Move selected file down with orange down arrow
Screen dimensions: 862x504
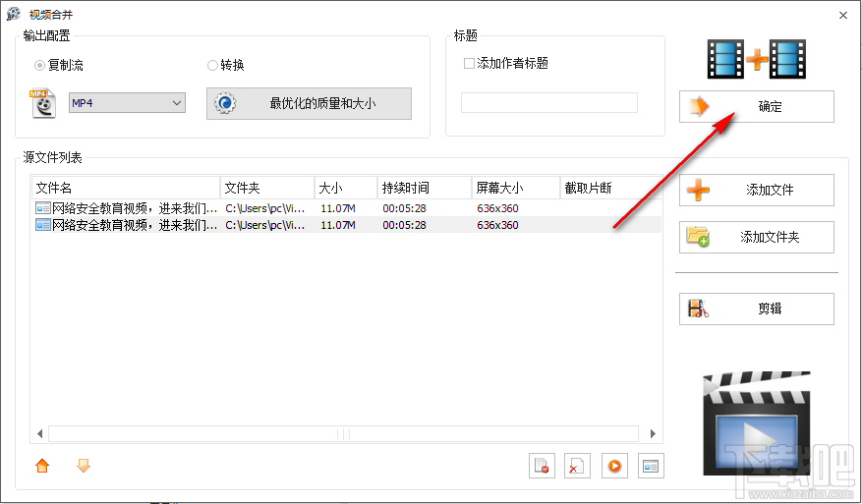click(84, 466)
